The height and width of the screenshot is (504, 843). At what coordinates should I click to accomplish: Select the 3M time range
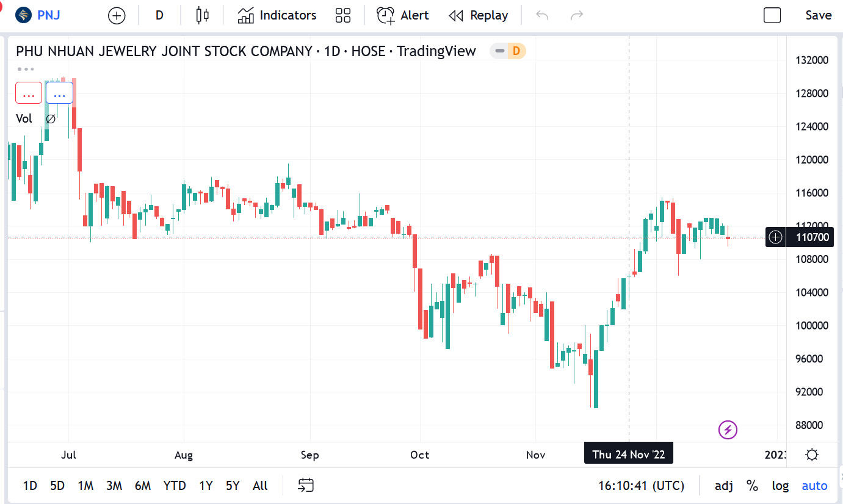(114, 486)
